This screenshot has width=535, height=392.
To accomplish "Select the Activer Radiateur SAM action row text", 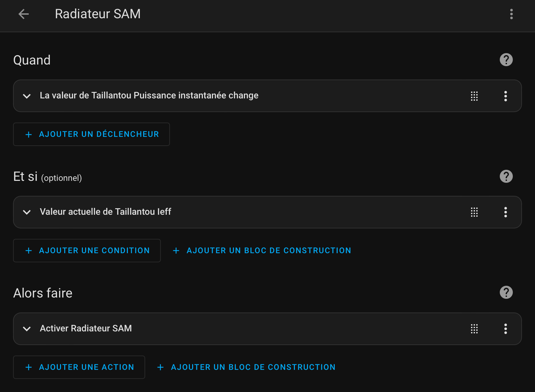I will coord(86,328).
